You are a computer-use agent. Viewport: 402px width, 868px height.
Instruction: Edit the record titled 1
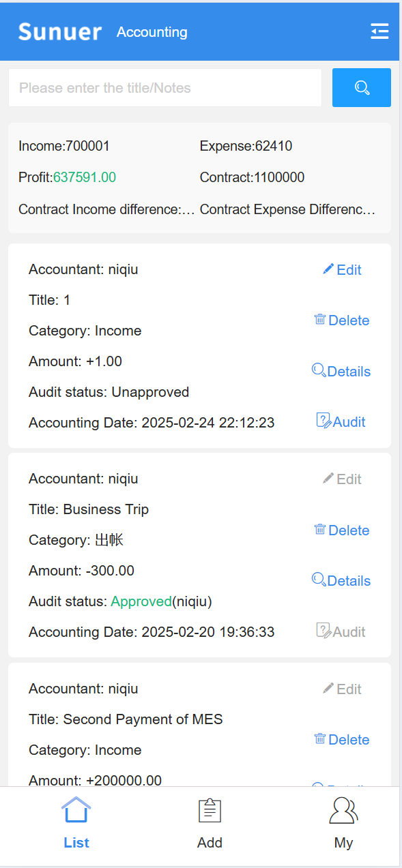pos(342,269)
